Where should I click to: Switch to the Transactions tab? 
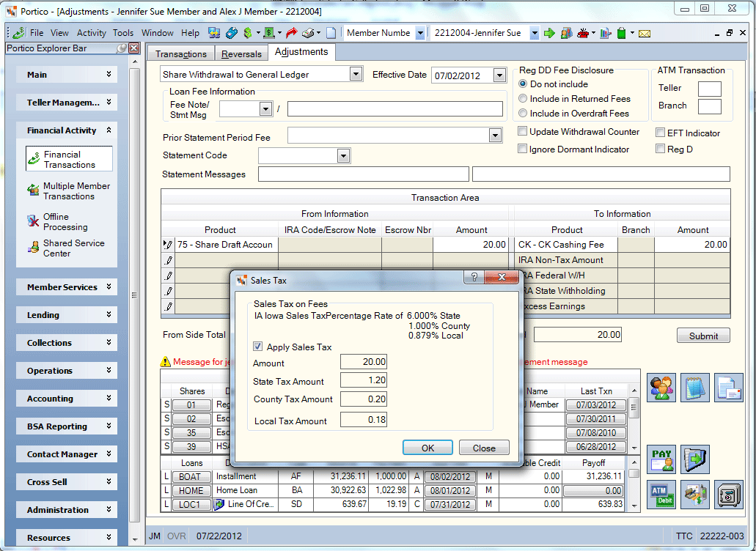pyautogui.click(x=181, y=54)
